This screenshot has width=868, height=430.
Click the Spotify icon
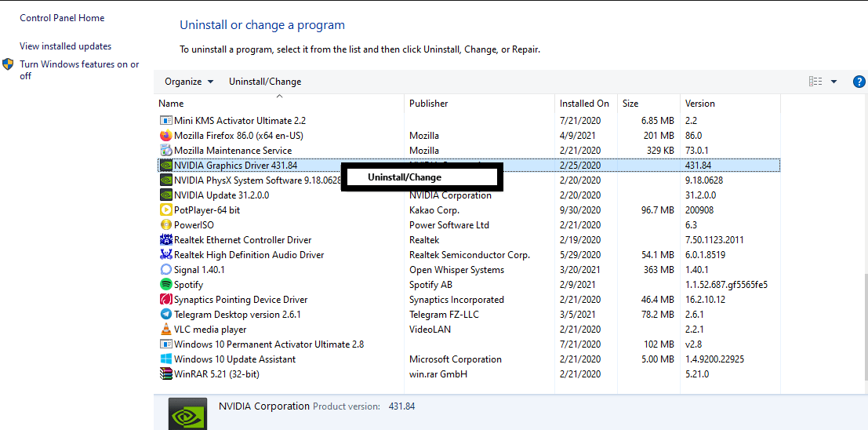(x=166, y=285)
